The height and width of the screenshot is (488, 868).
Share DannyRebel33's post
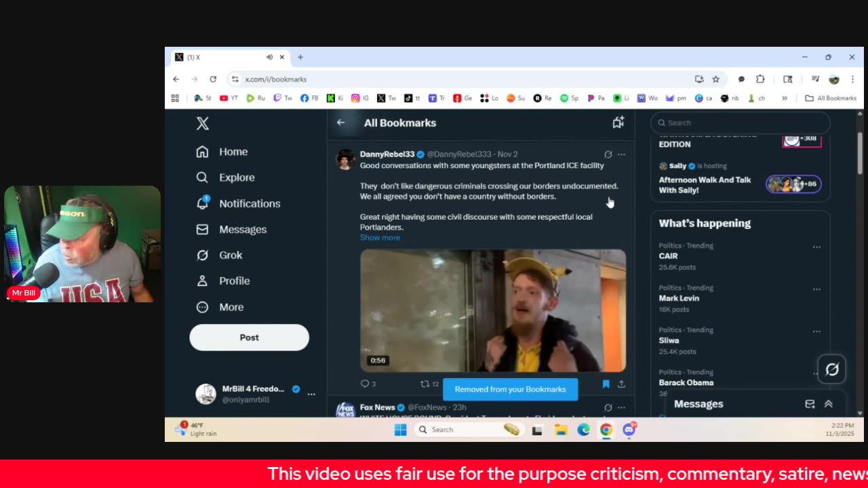(621, 384)
